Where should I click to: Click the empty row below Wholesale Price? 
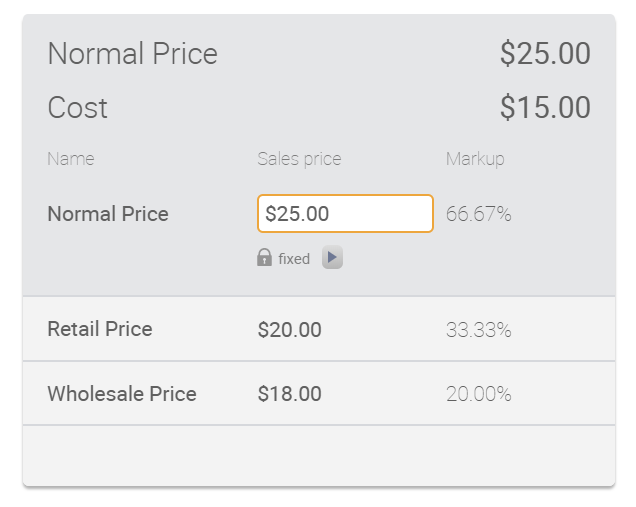tap(319, 455)
